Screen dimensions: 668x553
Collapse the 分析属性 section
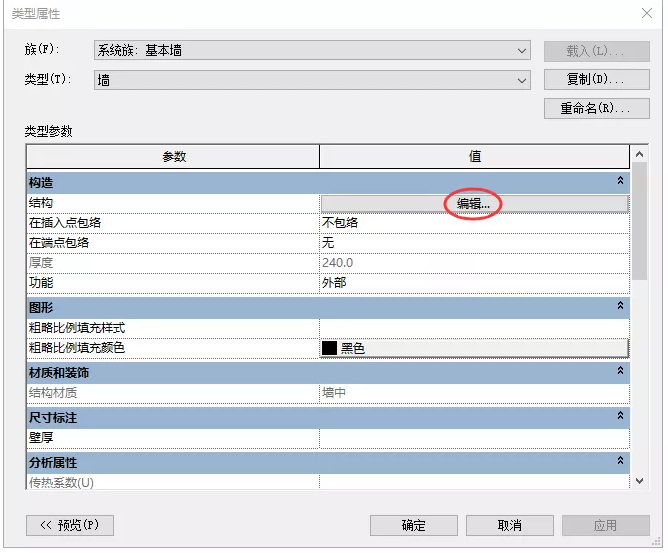(620, 461)
